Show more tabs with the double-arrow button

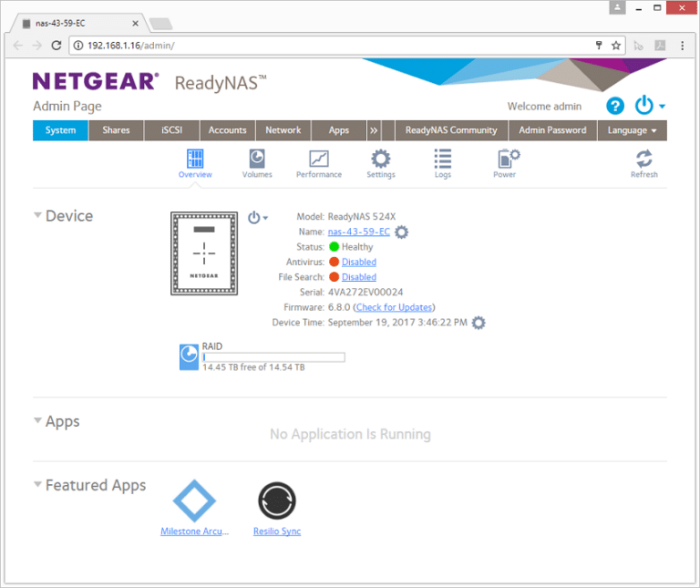[374, 130]
